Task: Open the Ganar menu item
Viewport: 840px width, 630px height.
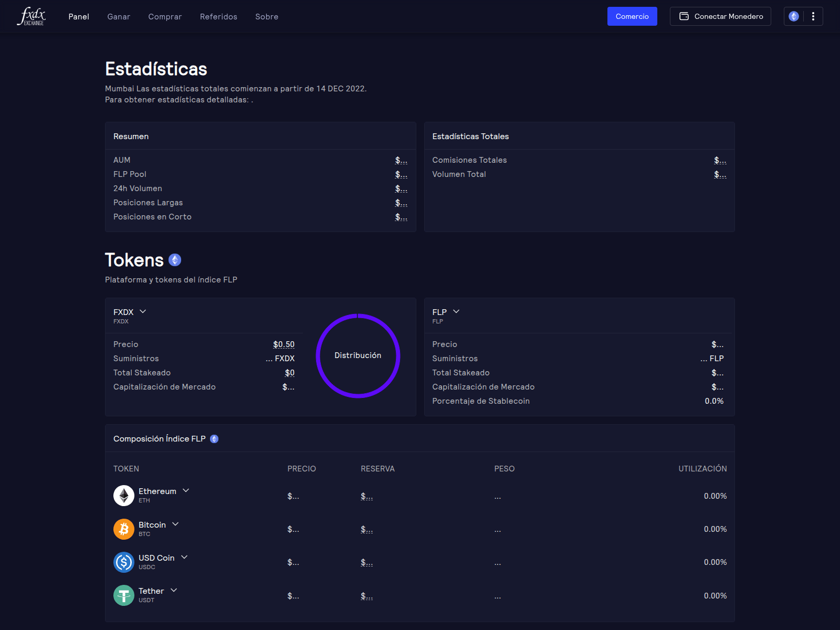Action: [x=119, y=17]
